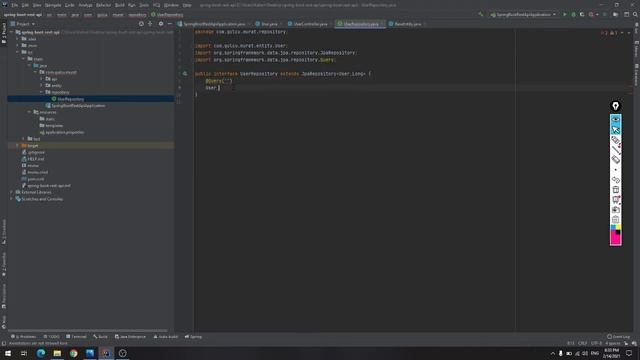Click the camera screenshot icon in annotation toolbar

(616, 210)
